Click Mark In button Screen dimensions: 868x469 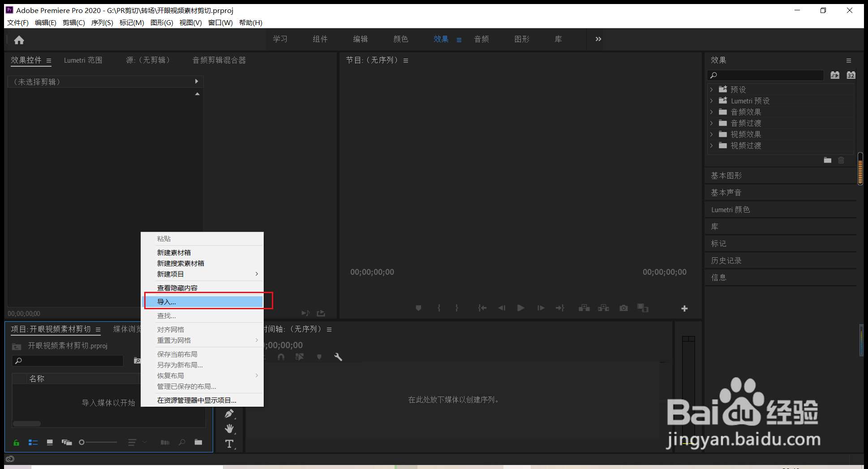439,308
